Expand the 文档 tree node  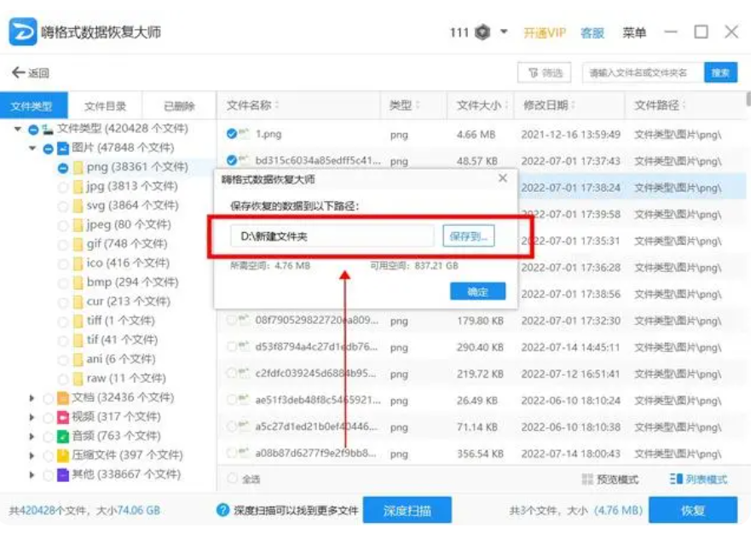click(32, 398)
